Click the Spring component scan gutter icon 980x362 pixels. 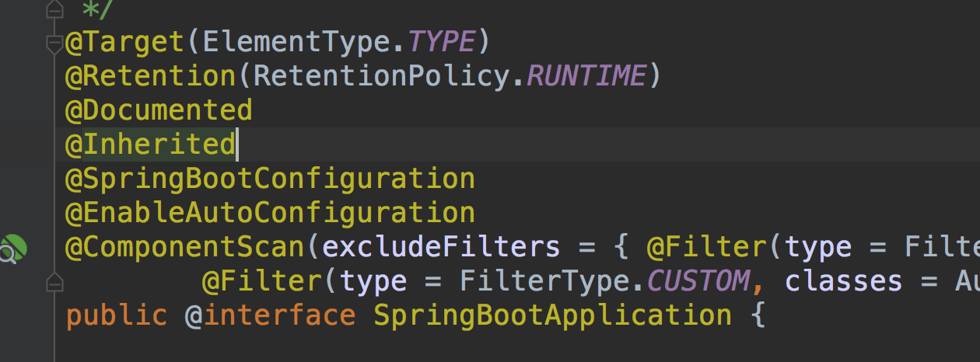12,249
